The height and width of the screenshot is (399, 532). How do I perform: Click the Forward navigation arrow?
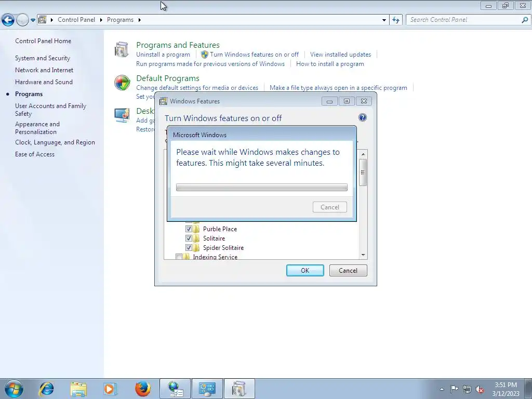pos(22,20)
